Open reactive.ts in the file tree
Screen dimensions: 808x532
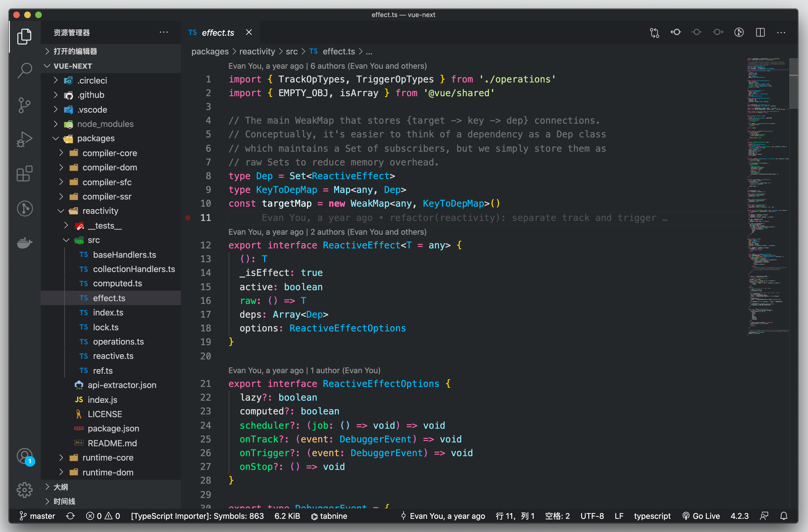113,356
